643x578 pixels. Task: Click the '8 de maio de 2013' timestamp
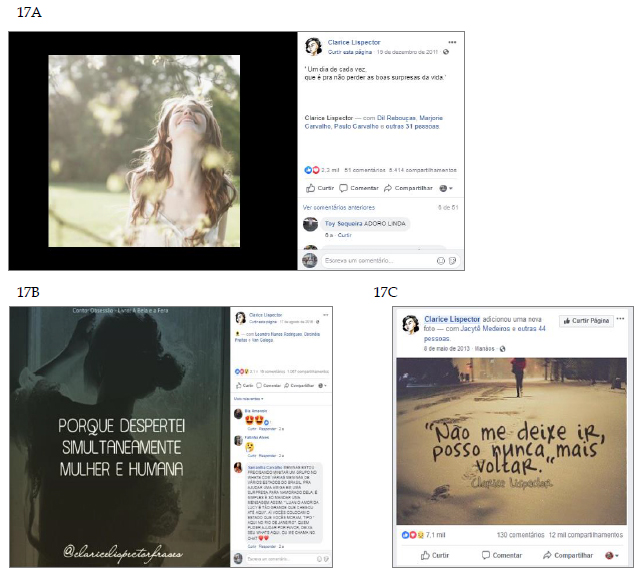(447, 349)
